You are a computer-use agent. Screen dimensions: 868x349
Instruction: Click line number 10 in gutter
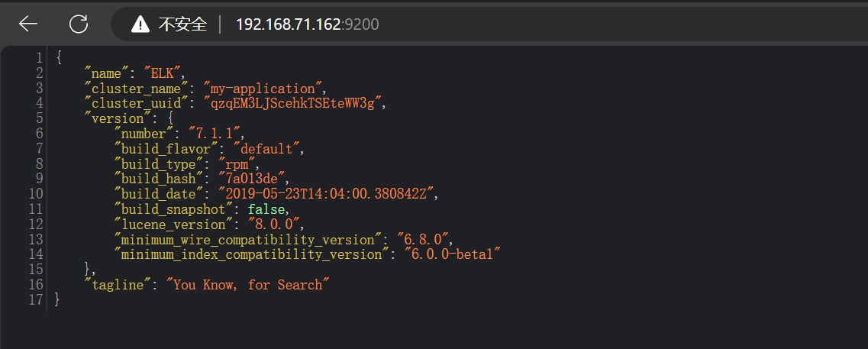pos(35,194)
